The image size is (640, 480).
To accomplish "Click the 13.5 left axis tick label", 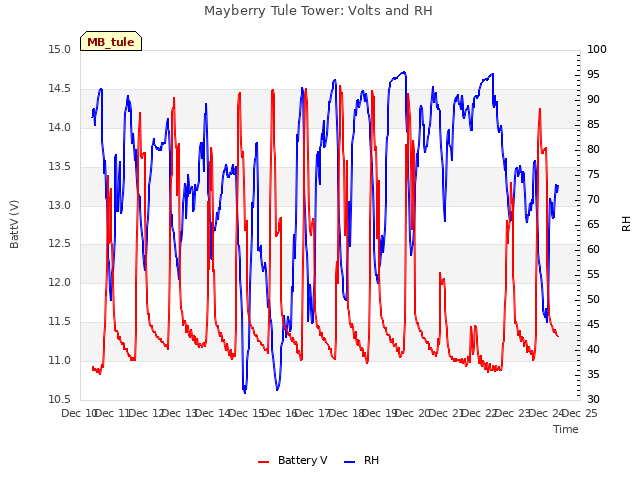I will click(x=60, y=167).
